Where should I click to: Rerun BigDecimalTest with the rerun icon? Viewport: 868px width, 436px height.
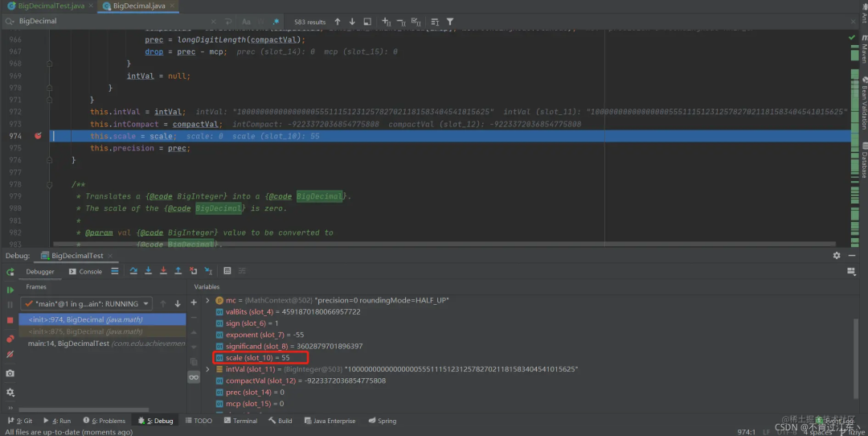point(10,271)
